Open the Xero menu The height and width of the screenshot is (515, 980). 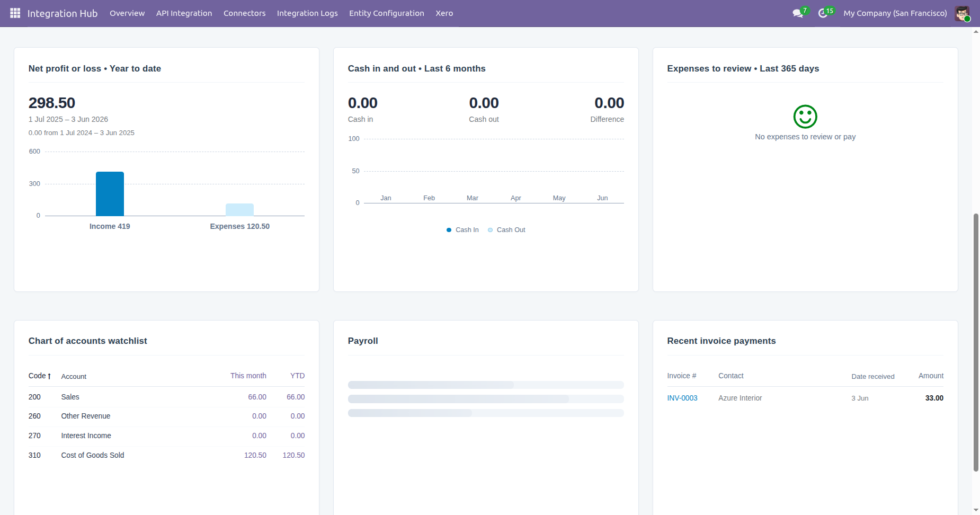pyautogui.click(x=444, y=13)
